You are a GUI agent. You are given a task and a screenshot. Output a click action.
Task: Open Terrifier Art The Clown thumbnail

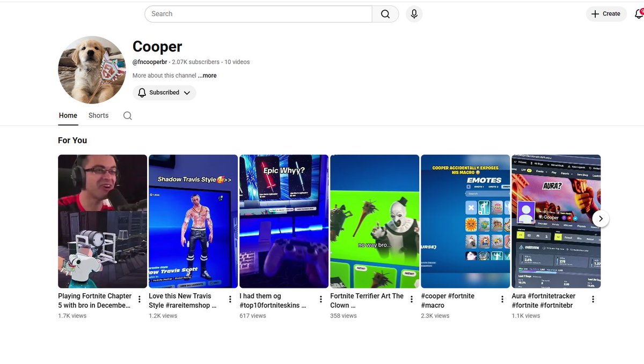375,221
